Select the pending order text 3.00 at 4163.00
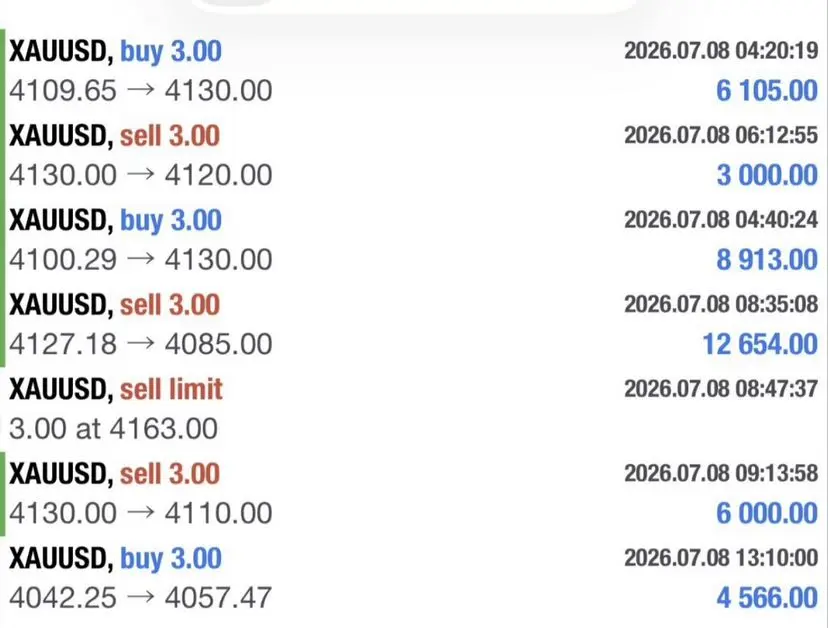This screenshot has height=628, width=828. click(114, 428)
